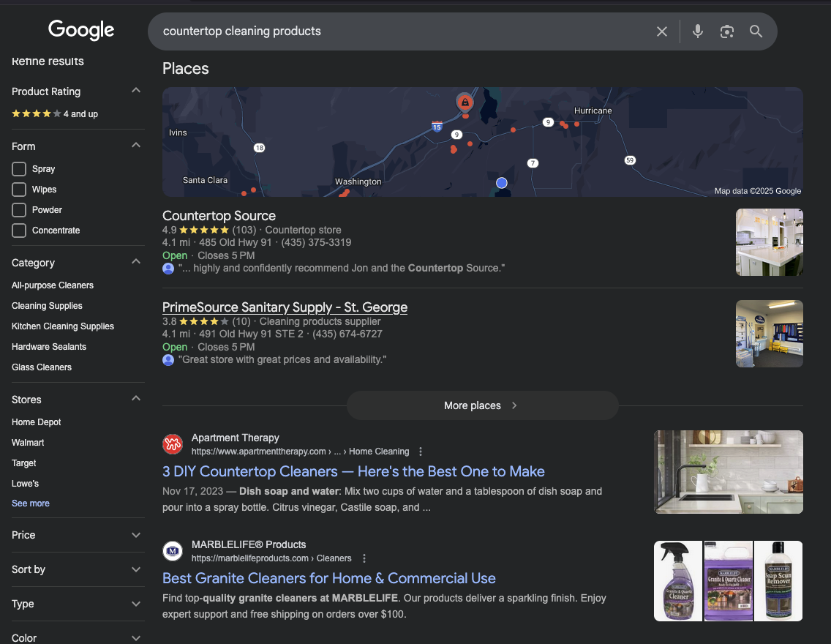Open the Countertop Source place listing
Screen dimensions: 831x644
[219, 216]
